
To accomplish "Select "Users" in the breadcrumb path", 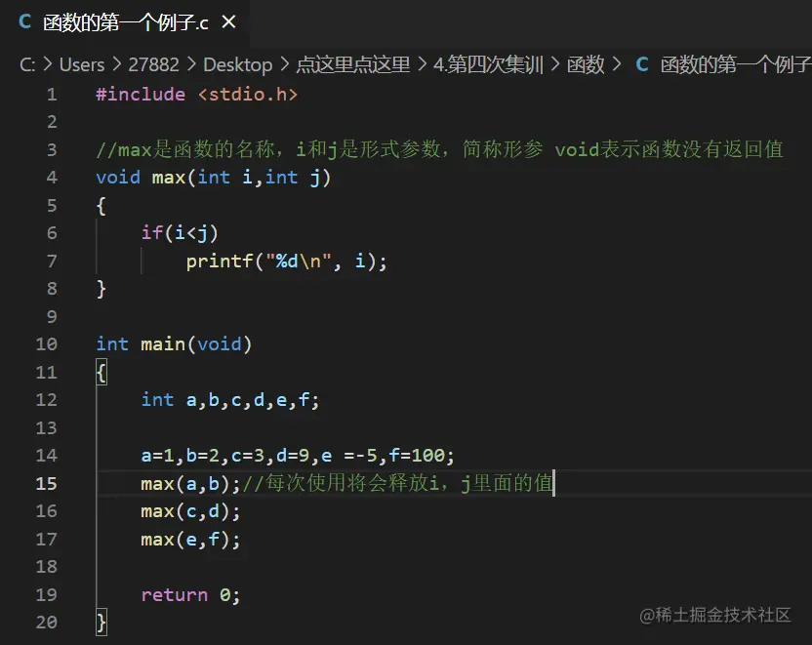I will (82, 64).
